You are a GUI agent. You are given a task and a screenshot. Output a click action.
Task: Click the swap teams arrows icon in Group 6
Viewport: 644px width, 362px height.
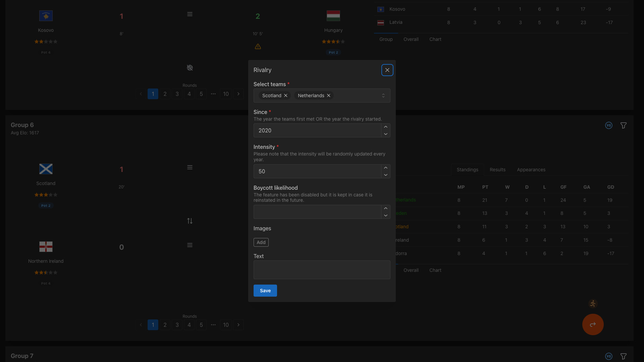[x=190, y=221]
